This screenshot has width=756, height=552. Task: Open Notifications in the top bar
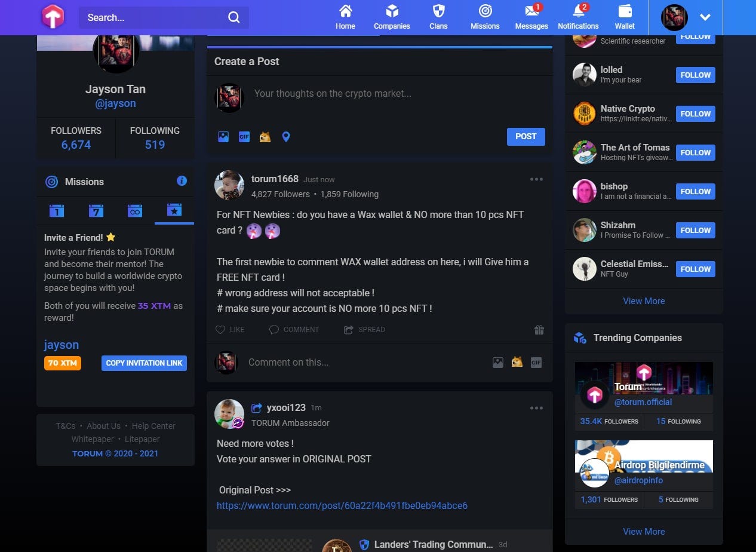pos(578,17)
